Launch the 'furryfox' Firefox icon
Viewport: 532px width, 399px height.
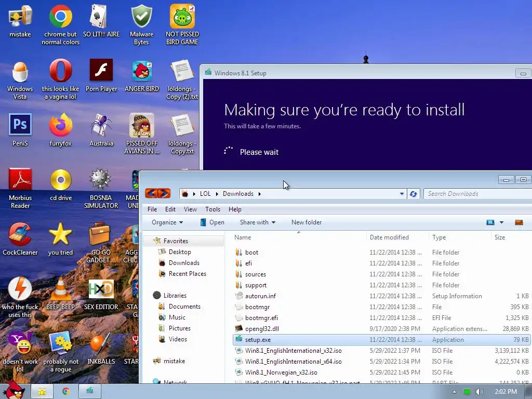pos(60,130)
